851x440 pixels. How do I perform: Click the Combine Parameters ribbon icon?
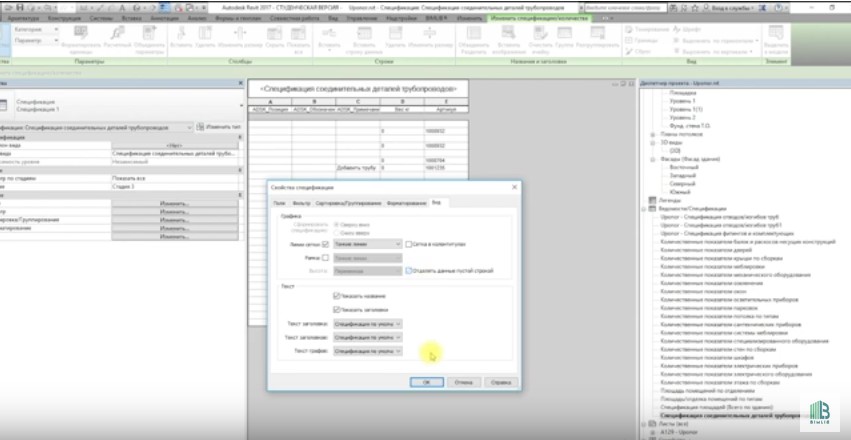(x=149, y=34)
